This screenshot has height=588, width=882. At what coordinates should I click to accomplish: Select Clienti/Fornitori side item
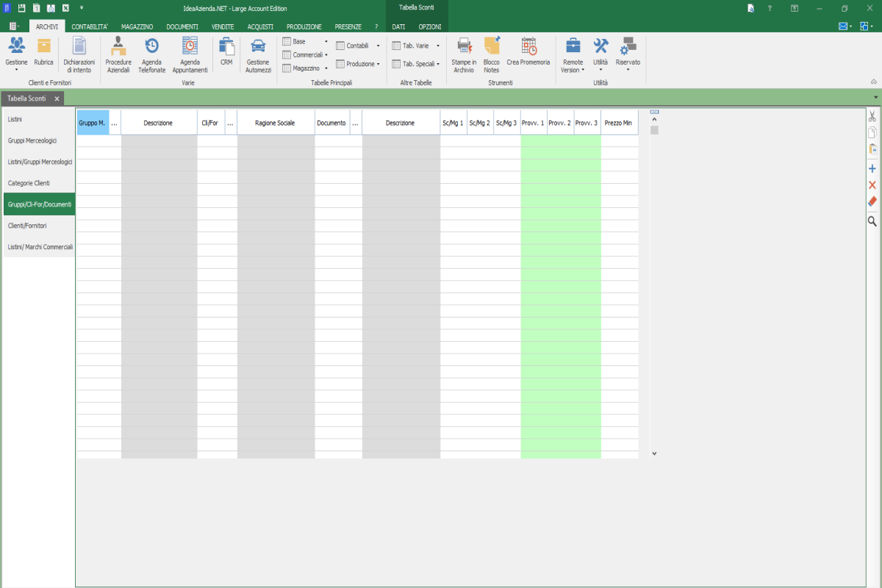point(38,226)
